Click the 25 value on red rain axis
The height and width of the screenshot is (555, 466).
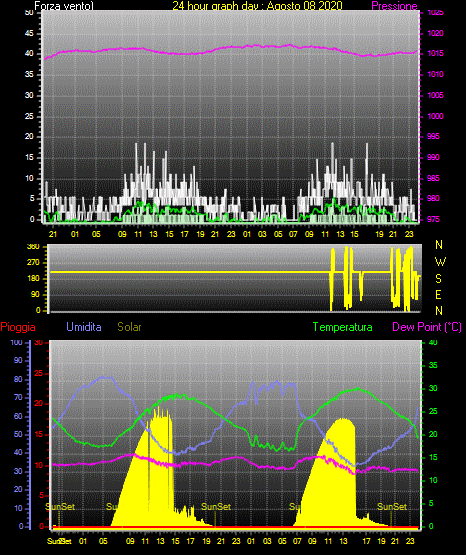pyautogui.click(x=39, y=373)
